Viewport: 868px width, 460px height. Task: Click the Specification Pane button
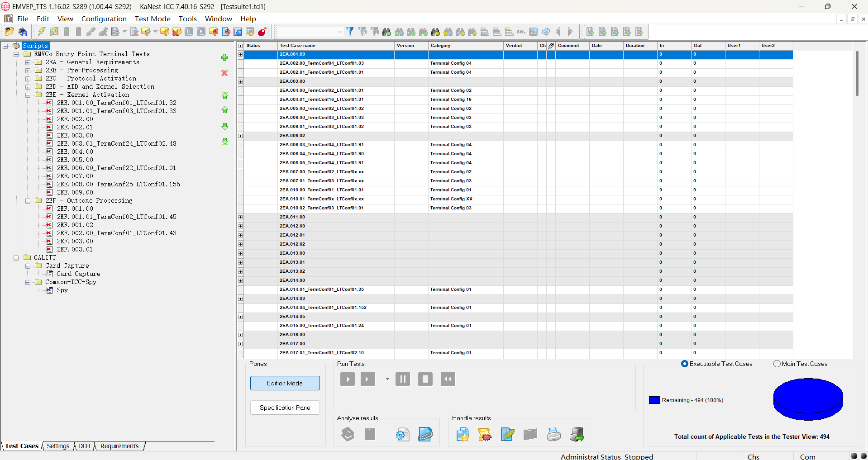[285, 408]
